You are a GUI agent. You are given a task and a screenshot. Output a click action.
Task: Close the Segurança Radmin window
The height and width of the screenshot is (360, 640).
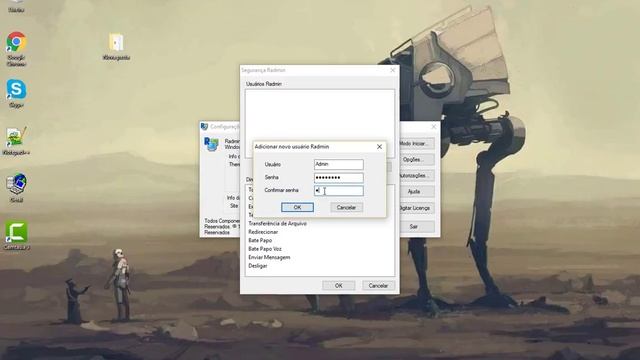coord(393,70)
